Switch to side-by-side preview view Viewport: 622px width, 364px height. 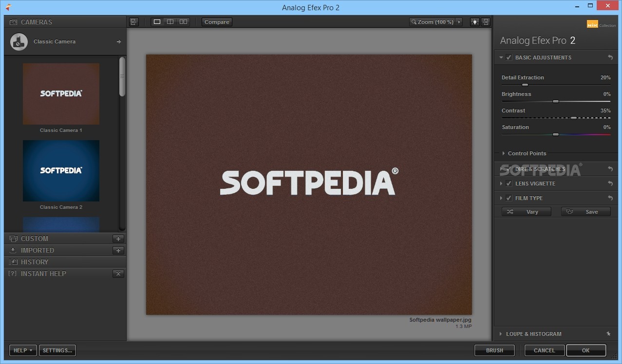(183, 22)
